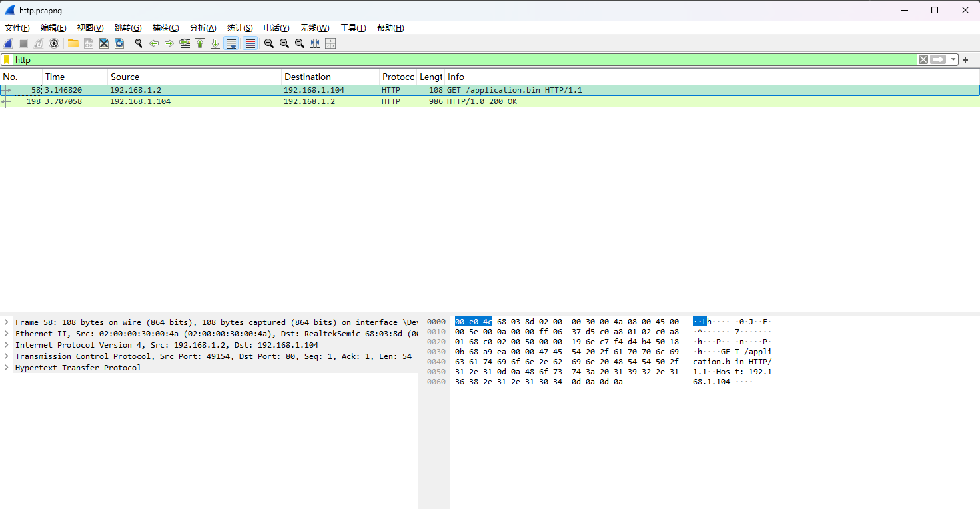Select packet 58 GET /application.bin

click(x=490, y=90)
